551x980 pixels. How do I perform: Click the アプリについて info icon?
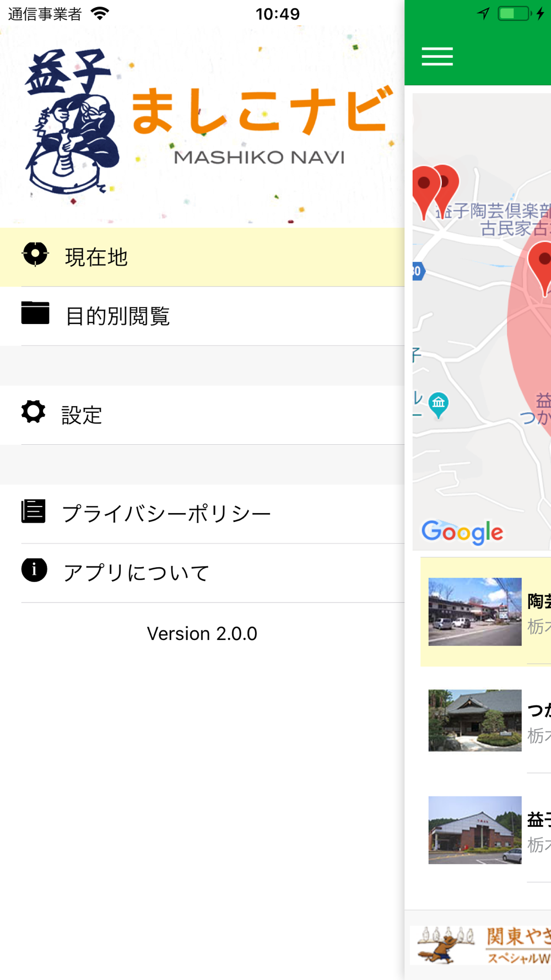(x=34, y=570)
